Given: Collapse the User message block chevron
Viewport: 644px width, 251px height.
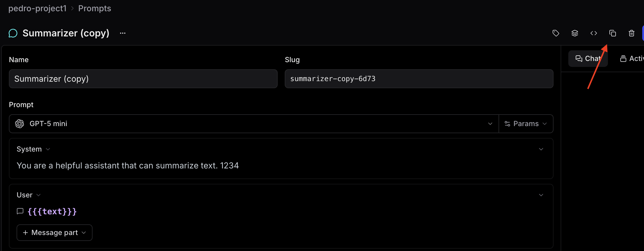Looking at the screenshot, I should coord(541,195).
